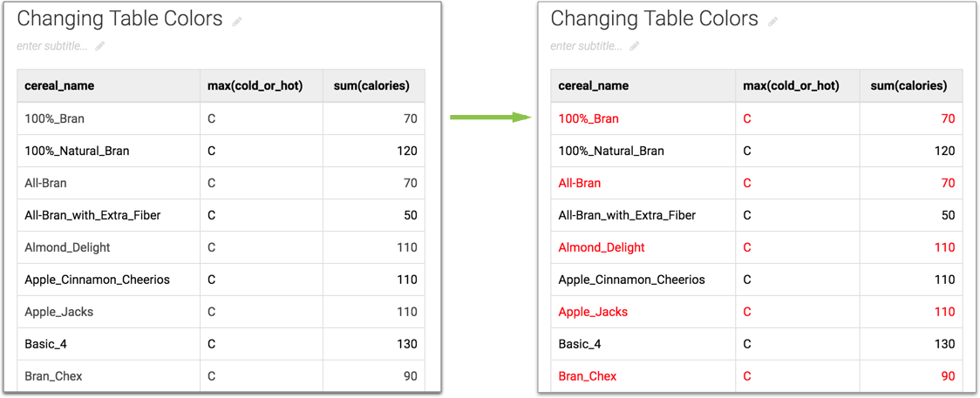Sort by sum(calories) header in right table
Image resolution: width=980 pixels, height=398 pixels.
point(909,86)
